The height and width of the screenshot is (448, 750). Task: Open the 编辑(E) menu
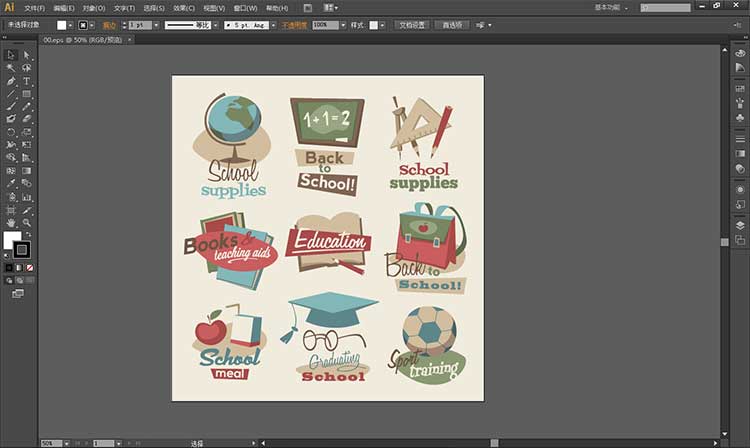pyautogui.click(x=64, y=8)
